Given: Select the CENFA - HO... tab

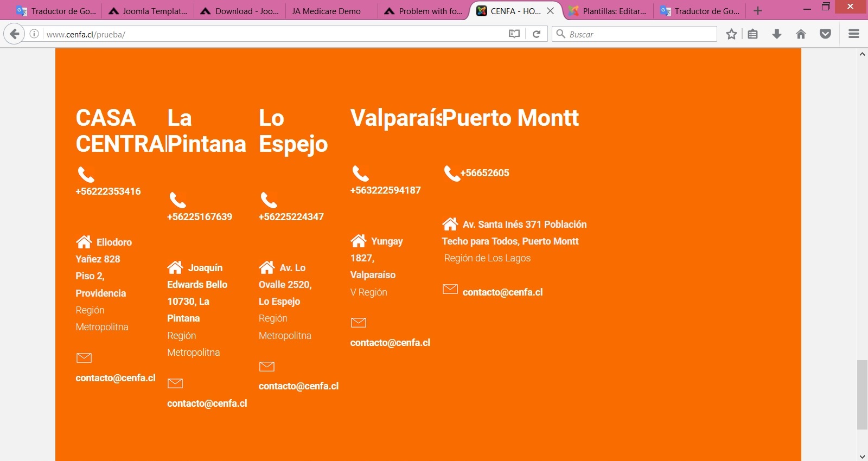Looking at the screenshot, I should pyautogui.click(x=515, y=11).
